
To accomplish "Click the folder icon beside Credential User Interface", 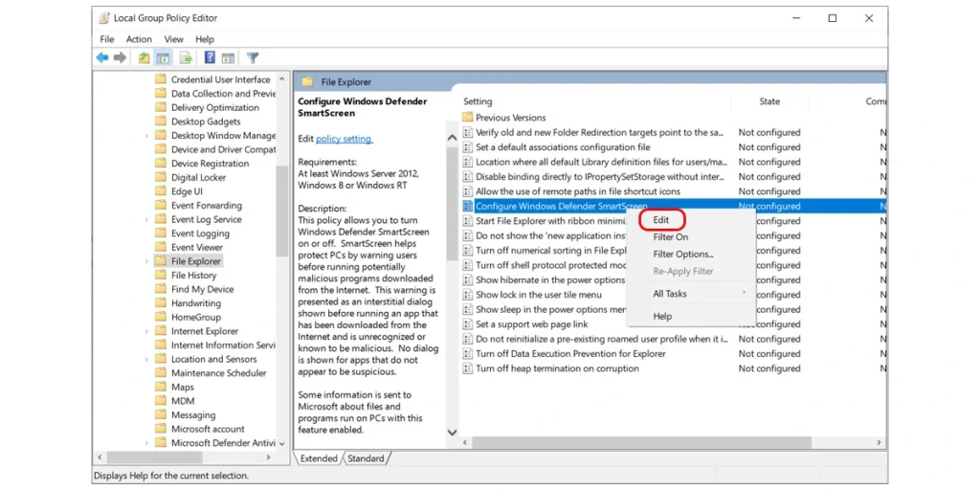I will [161, 79].
